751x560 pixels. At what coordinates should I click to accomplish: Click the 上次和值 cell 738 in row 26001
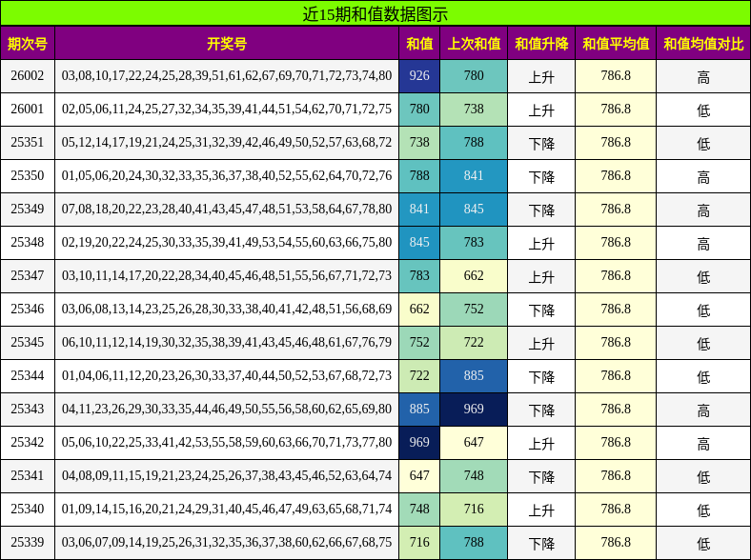click(474, 110)
